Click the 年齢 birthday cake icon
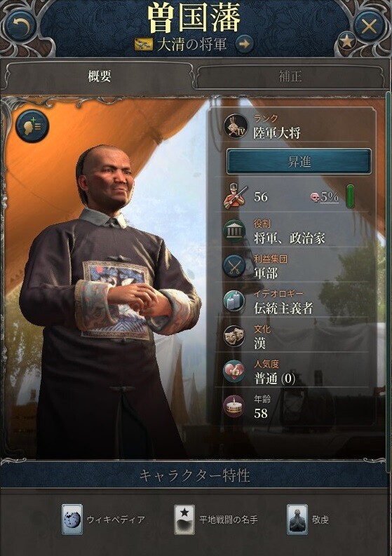 234,406
